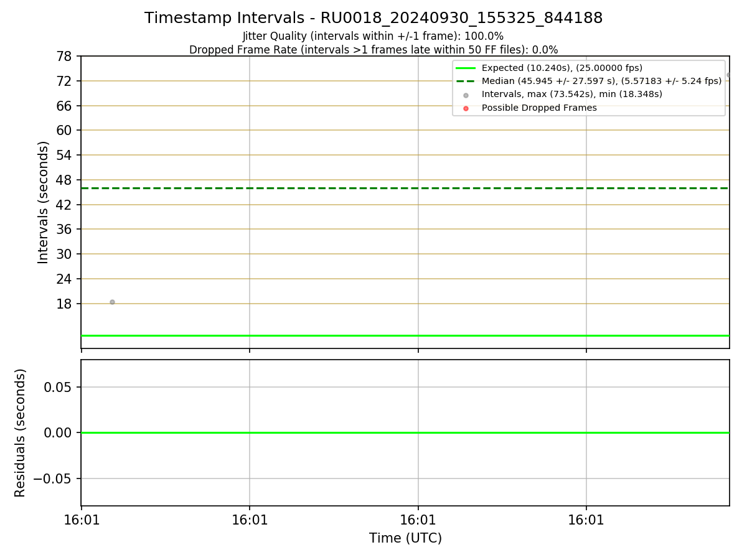Click the y-axis tick label '66'
The height and width of the screenshot is (560, 747).
[x=65, y=106]
